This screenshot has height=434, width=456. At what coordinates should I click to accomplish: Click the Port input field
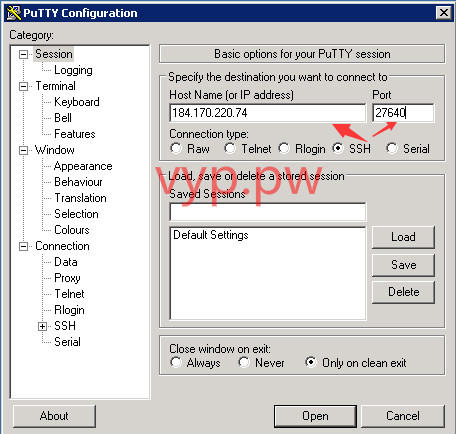403,113
